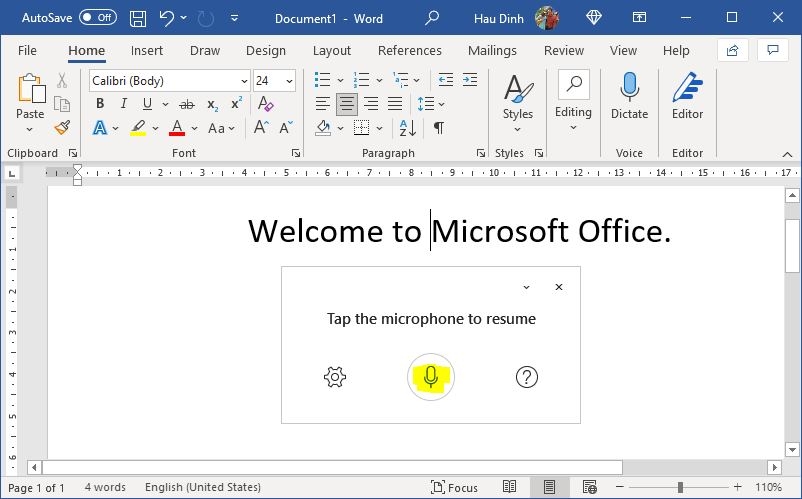Apply Superscript formatting
Screen dimensions: 802x499
236,103
